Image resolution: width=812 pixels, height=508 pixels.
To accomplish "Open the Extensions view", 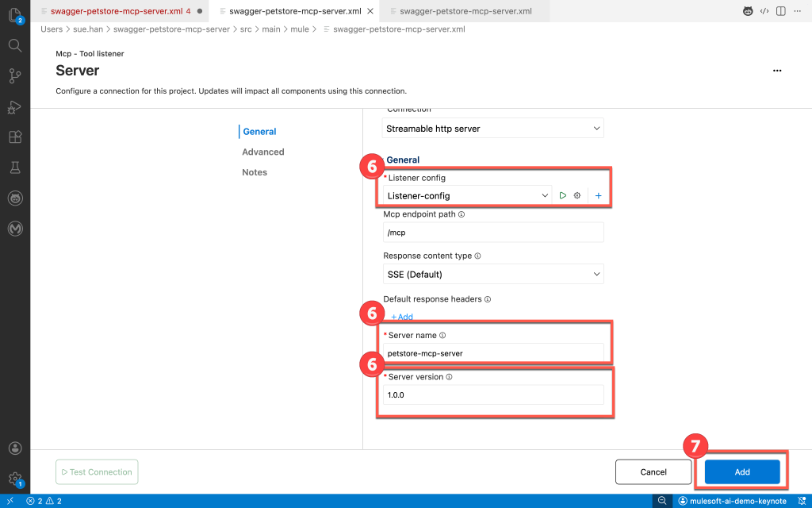I will coord(14,137).
